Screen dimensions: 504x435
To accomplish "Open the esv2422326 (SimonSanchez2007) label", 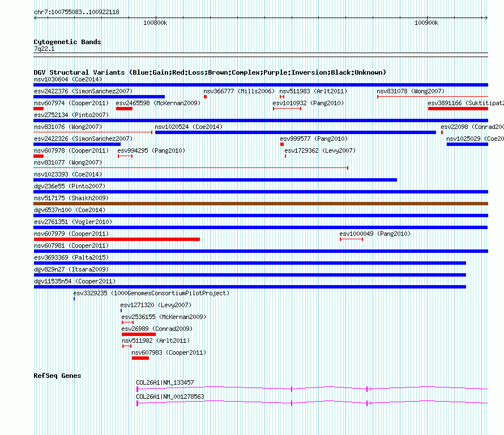I will click(x=83, y=139).
